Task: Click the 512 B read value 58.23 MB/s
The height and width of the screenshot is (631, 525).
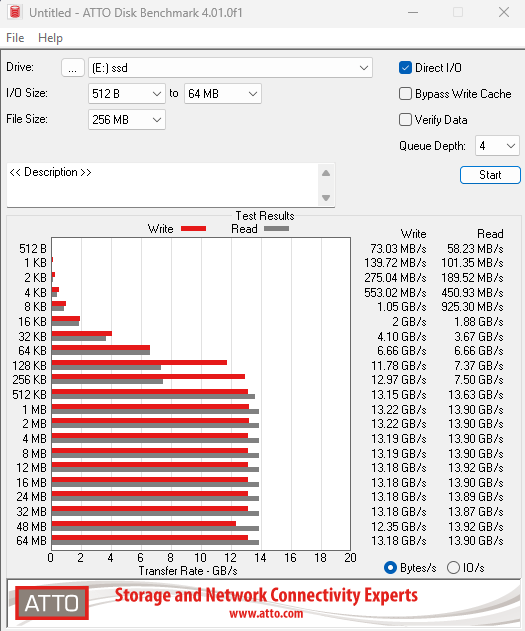Action: coord(475,249)
